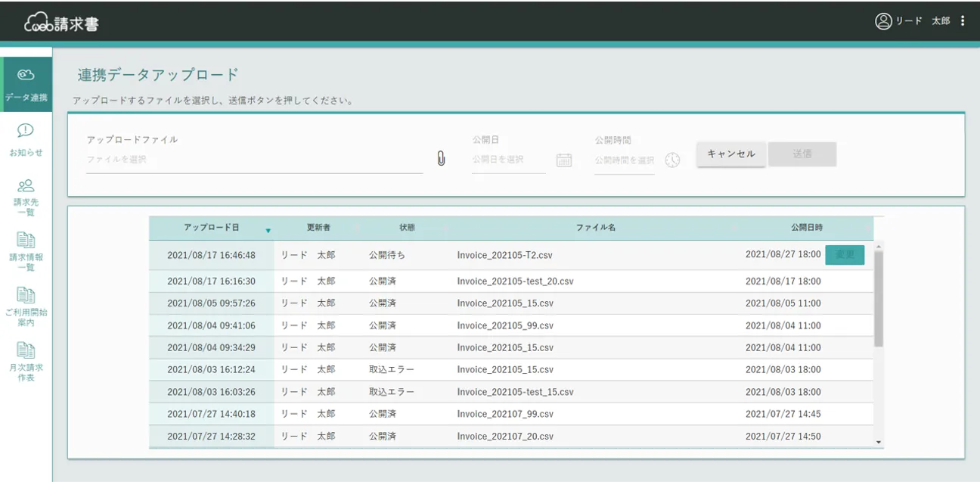980x482 pixels.
Task: Click upload date 2021/07/27 14:40:18
Action: pyautogui.click(x=211, y=414)
